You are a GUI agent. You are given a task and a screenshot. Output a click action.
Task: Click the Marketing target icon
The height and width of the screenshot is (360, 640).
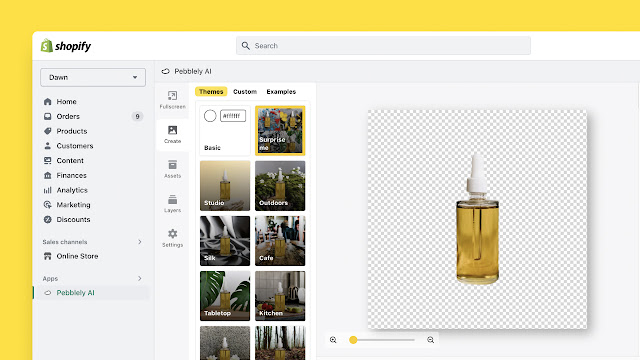pyautogui.click(x=48, y=204)
